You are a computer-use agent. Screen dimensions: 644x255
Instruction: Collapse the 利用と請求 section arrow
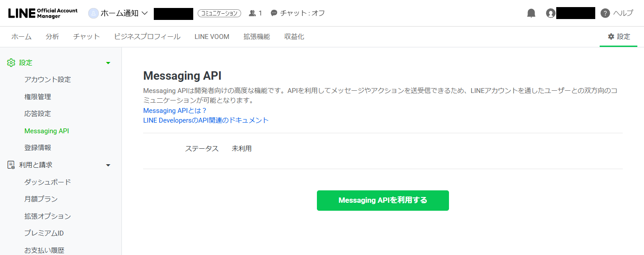[108, 165]
